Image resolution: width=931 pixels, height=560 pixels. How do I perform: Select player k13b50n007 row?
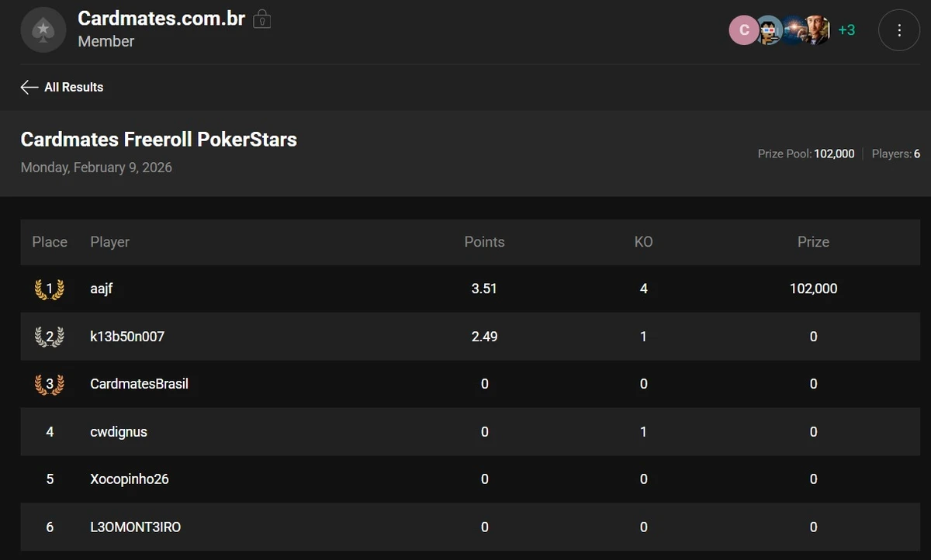[x=127, y=337]
